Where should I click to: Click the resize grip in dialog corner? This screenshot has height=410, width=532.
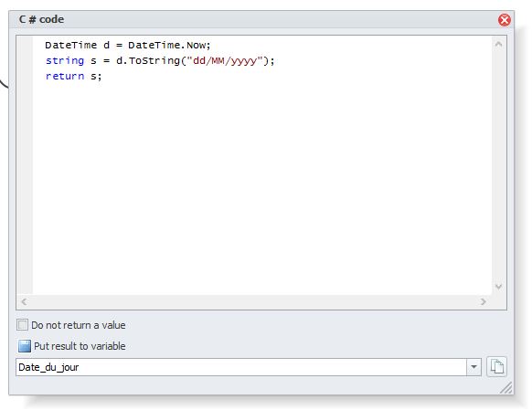point(506,388)
